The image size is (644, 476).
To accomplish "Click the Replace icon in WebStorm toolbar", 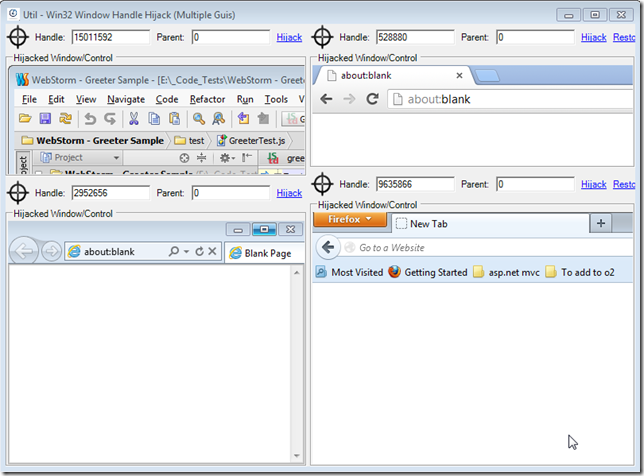I will (x=218, y=119).
